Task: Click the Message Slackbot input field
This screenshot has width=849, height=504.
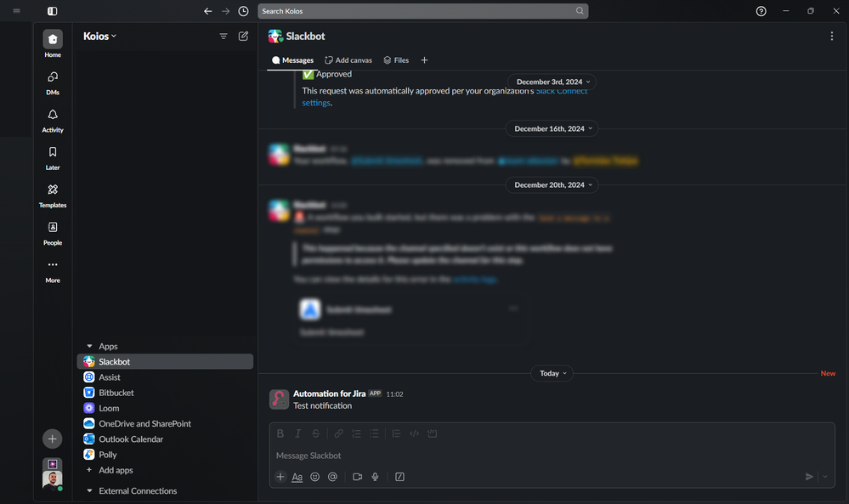Action: click(552, 456)
